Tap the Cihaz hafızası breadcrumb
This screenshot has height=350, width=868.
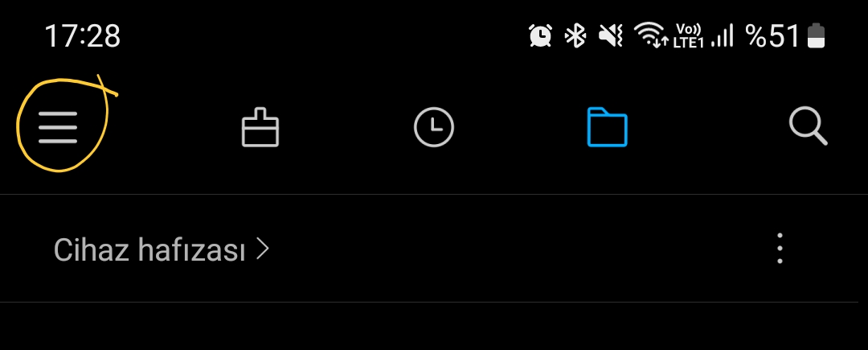point(149,249)
